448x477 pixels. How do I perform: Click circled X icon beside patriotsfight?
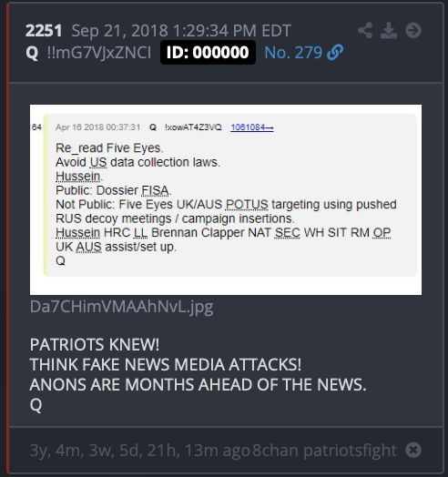[413, 450]
